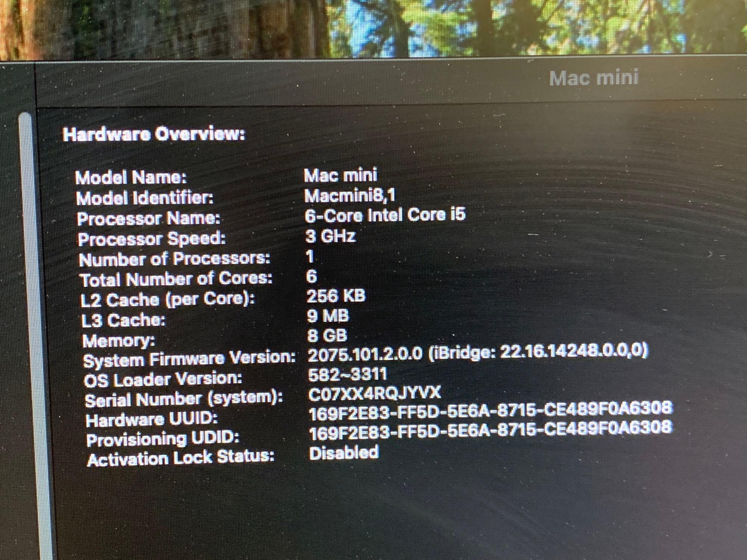Image resolution: width=747 pixels, height=560 pixels.
Task: Select the 256 KB value
Action: [x=336, y=296]
